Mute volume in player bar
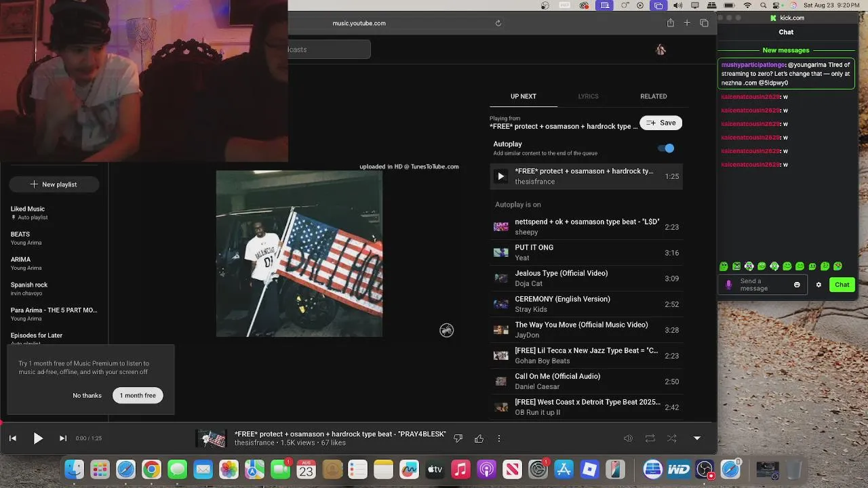Image resolution: width=868 pixels, height=488 pixels. pos(628,439)
